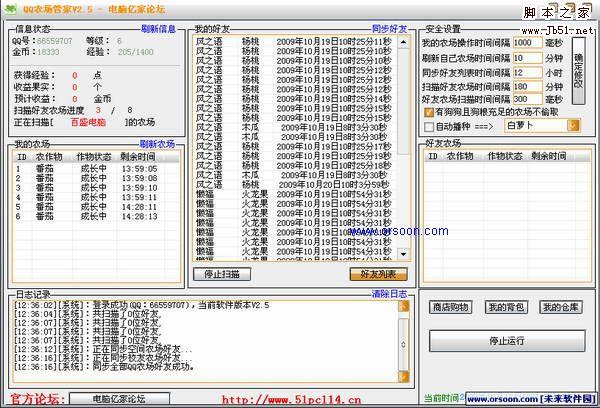Click 剩余时间 column header in 好友农场

pos(549,156)
